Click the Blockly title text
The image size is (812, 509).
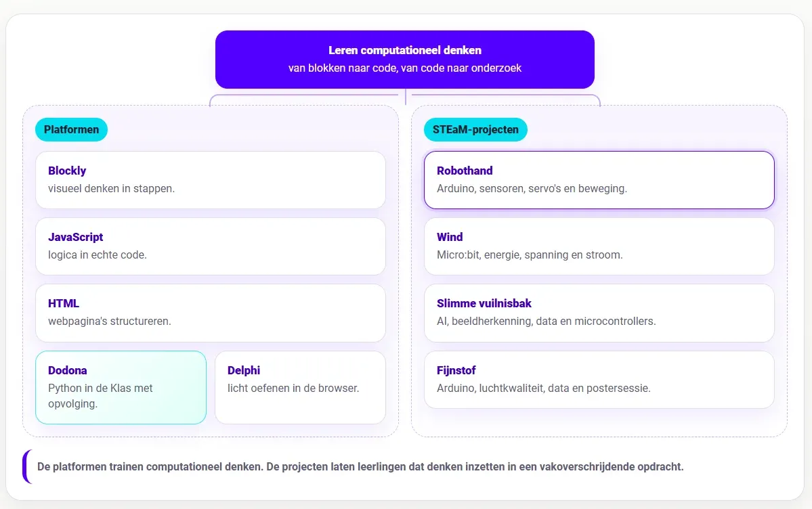coord(67,171)
